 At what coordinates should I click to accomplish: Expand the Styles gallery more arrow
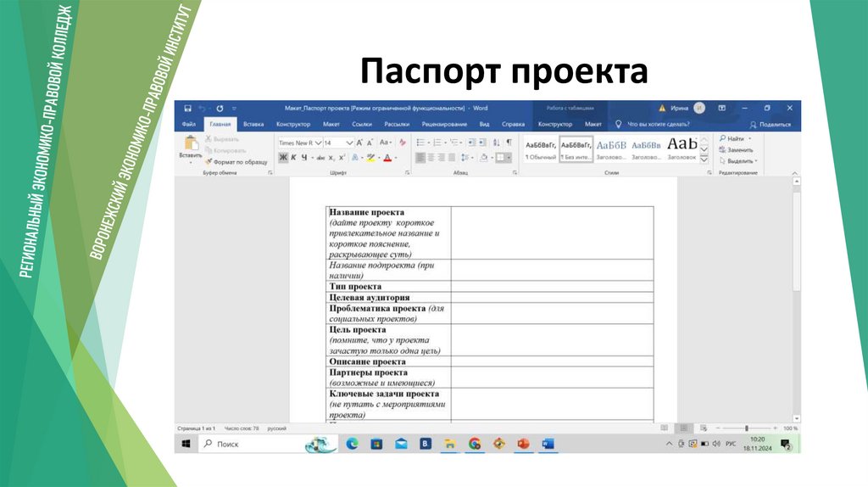click(x=704, y=159)
